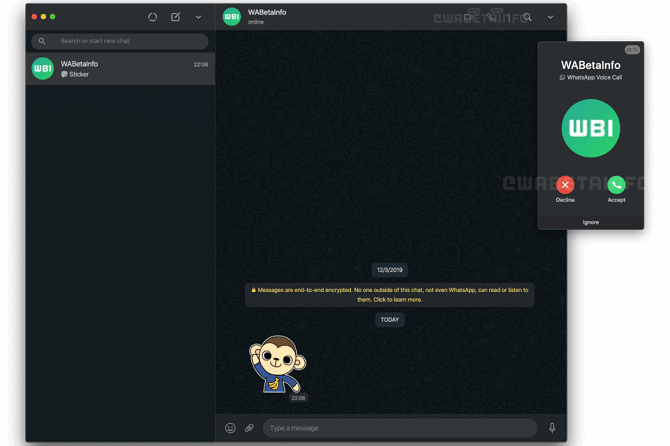Open the WABetaInfo chat in the list
670x446 pixels.
[x=120, y=69]
